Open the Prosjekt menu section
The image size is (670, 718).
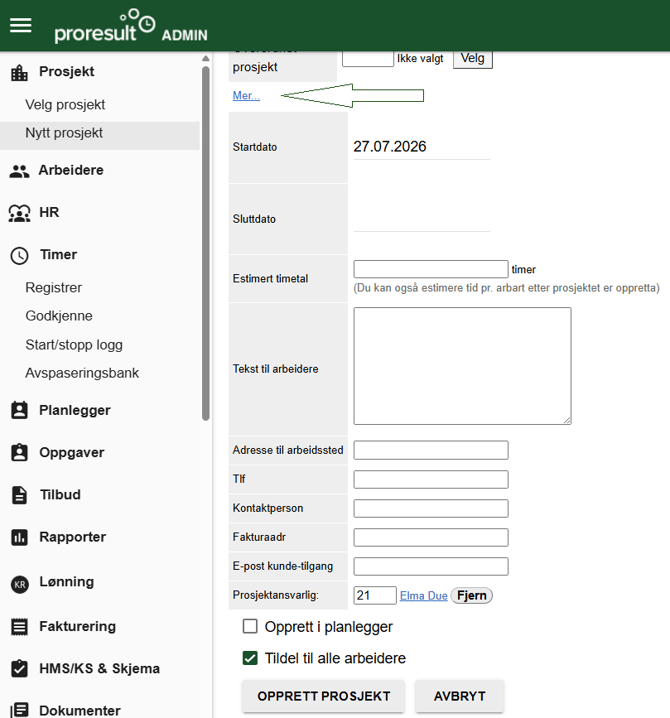[x=66, y=71]
